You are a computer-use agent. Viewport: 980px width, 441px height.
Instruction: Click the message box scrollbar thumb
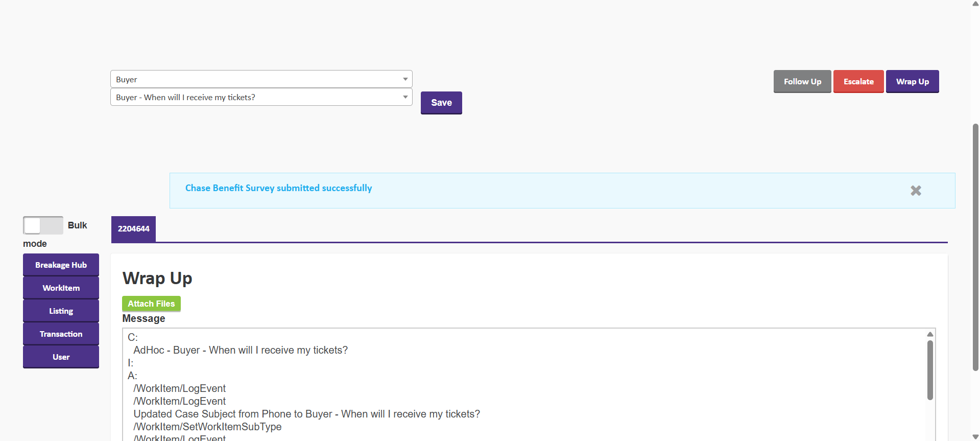point(930,370)
